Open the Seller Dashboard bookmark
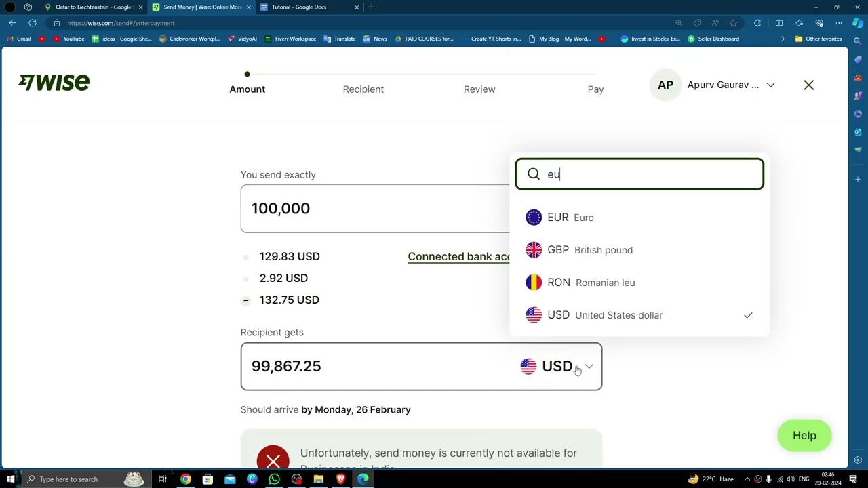The image size is (868, 488). tap(713, 39)
